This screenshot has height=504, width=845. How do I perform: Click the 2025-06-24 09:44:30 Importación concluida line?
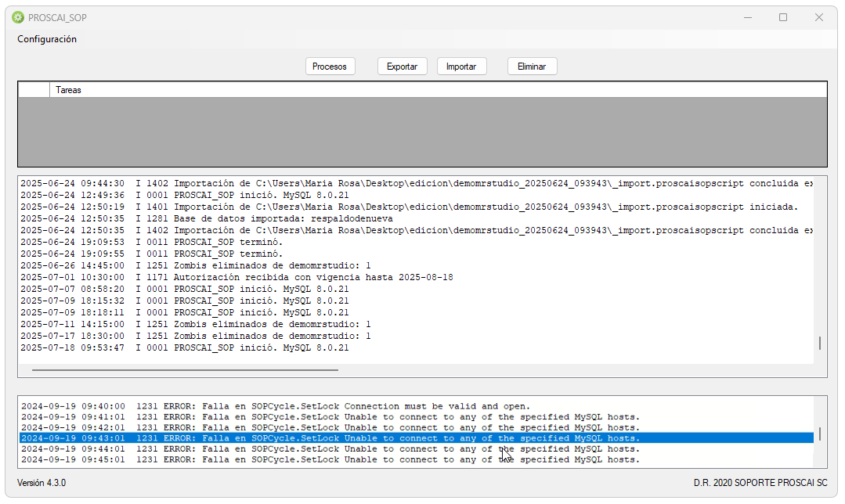tap(417, 184)
